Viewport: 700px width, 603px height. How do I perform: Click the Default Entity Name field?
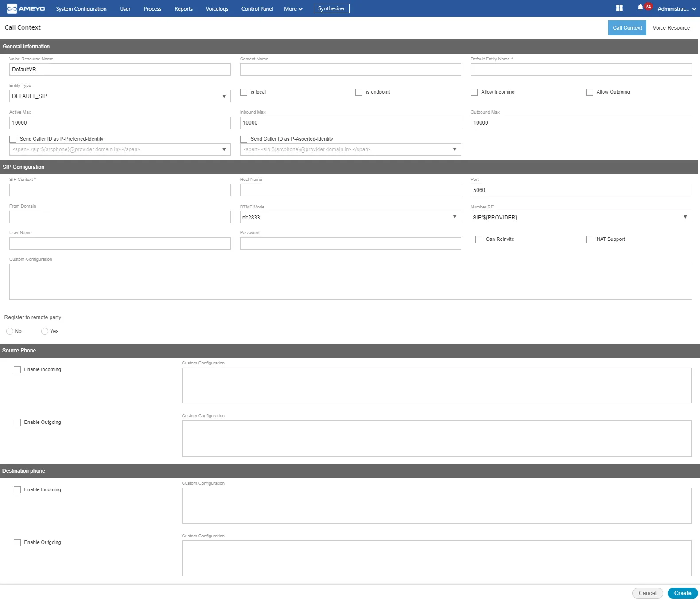581,70
